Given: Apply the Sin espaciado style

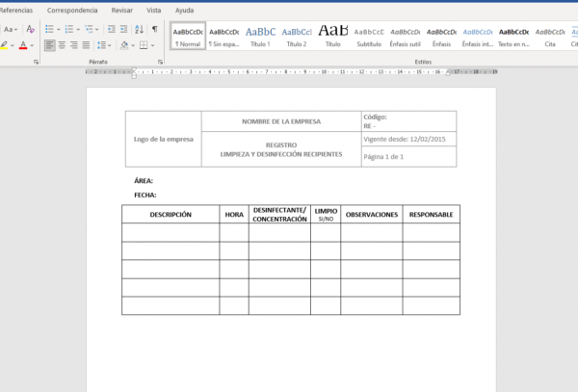Looking at the screenshot, I should (224, 36).
